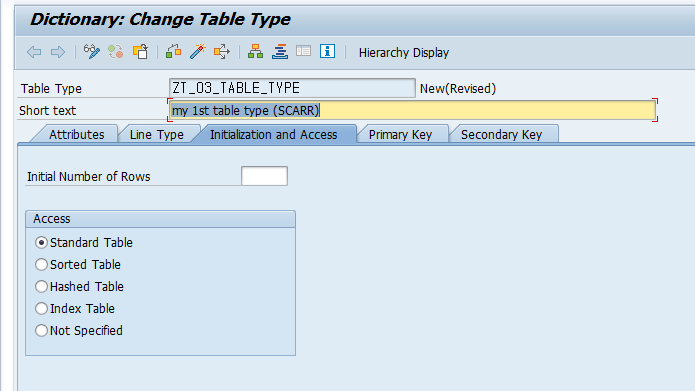Screen dimensions: 695x391
Task: Click the blue information documentation icon
Action: click(x=328, y=51)
